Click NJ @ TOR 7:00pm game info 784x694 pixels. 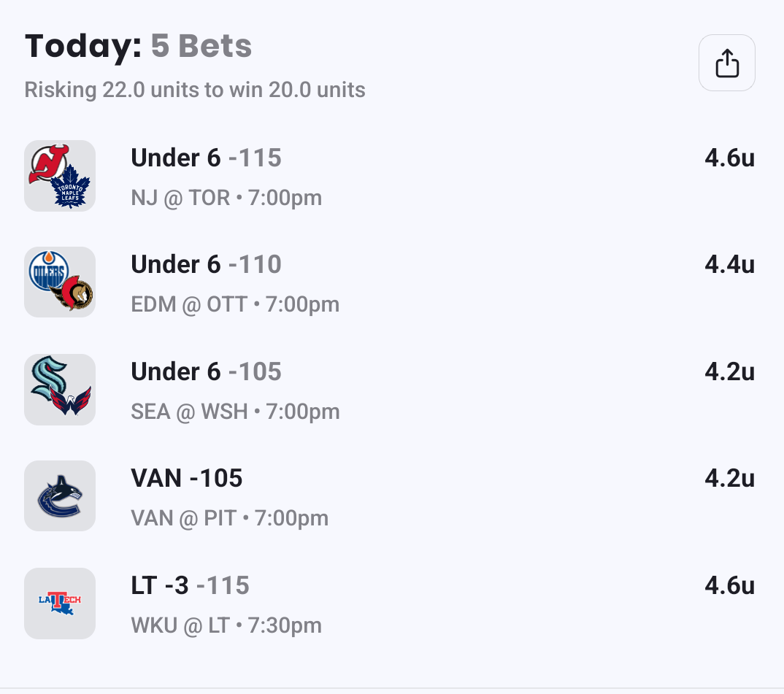click(x=226, y=198)
